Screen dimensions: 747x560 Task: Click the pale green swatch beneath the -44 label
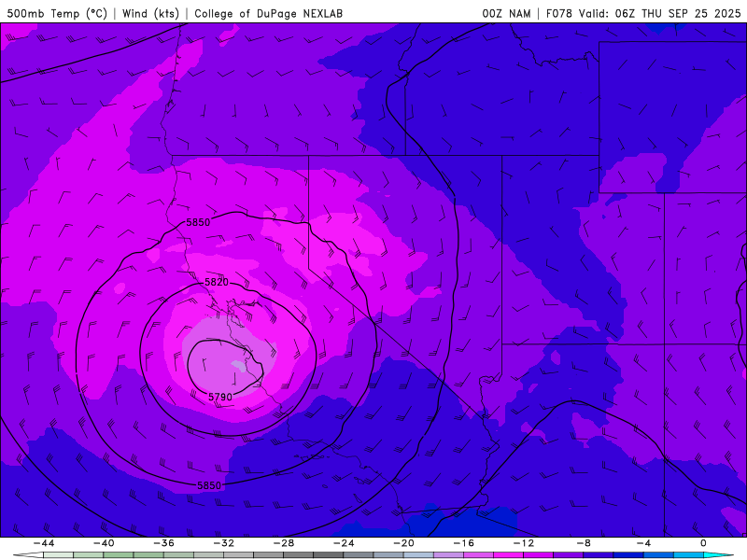[58, 555]
